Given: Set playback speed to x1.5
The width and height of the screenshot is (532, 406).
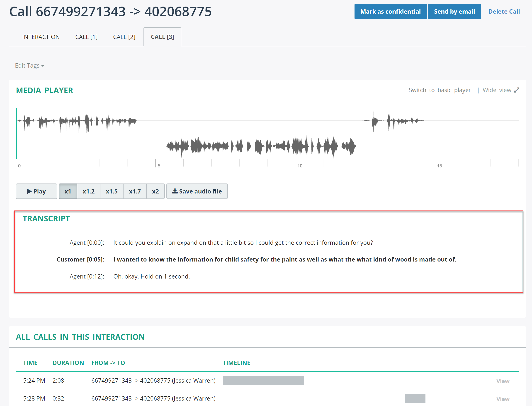Looking at the screenshot, I should [x=112, y=191].
